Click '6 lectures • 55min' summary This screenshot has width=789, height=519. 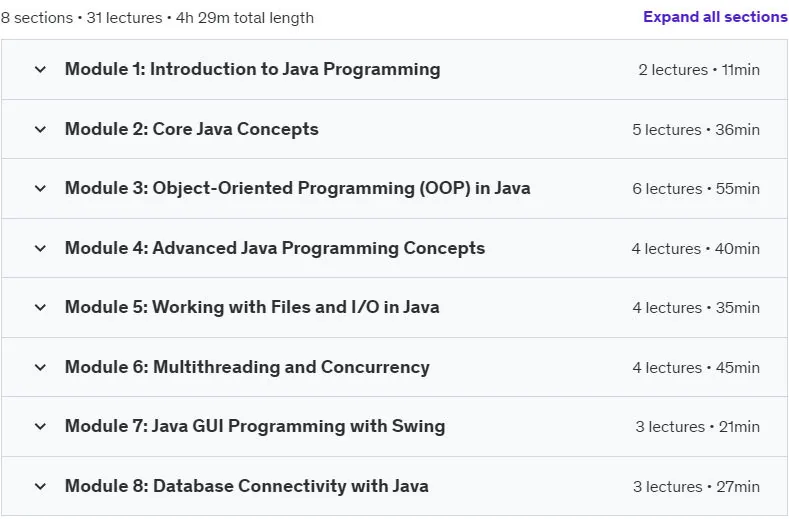click(696, 188)
